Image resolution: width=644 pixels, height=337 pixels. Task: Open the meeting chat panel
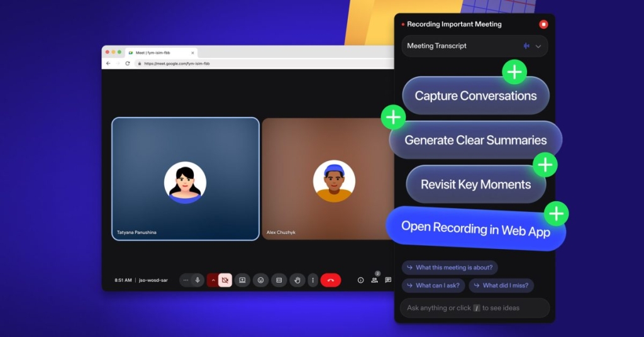click(x=388, y=280)
